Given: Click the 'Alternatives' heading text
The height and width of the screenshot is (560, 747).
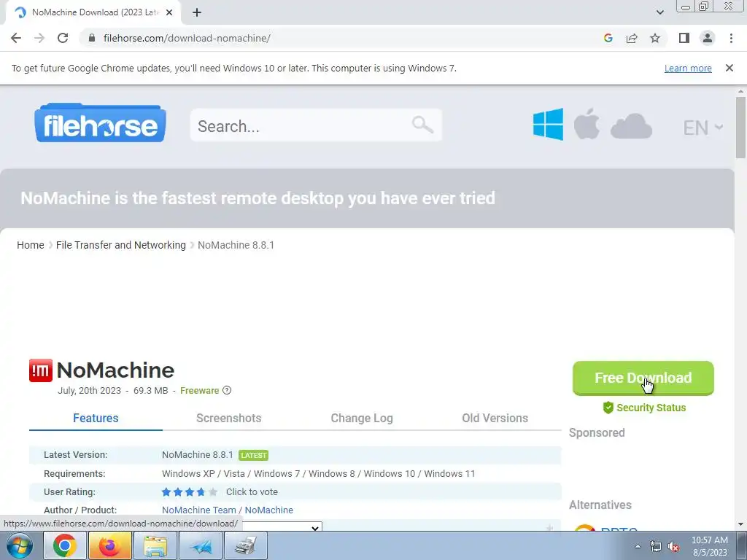Looking at the screenshot, I should (x=600, y=505).
